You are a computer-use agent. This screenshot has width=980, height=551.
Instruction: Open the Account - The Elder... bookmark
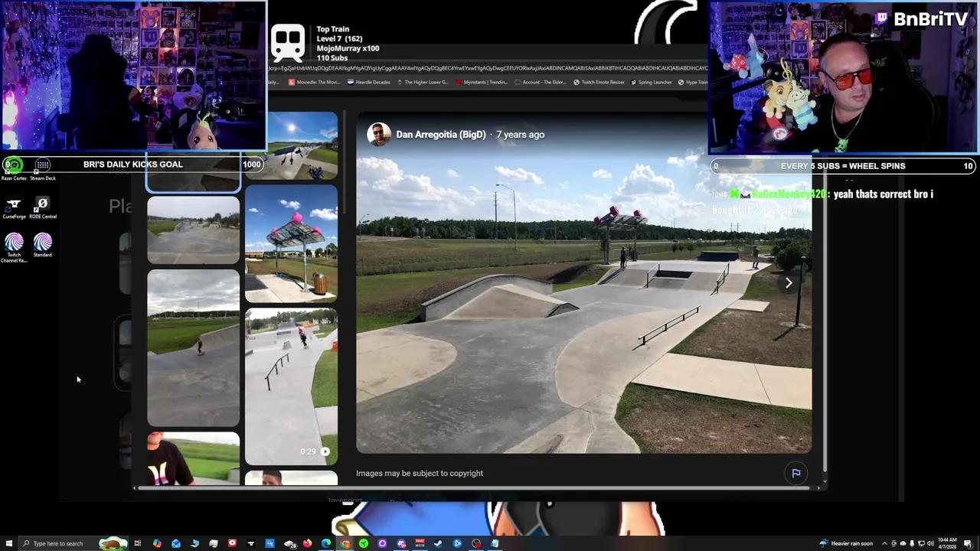(541, 82)
